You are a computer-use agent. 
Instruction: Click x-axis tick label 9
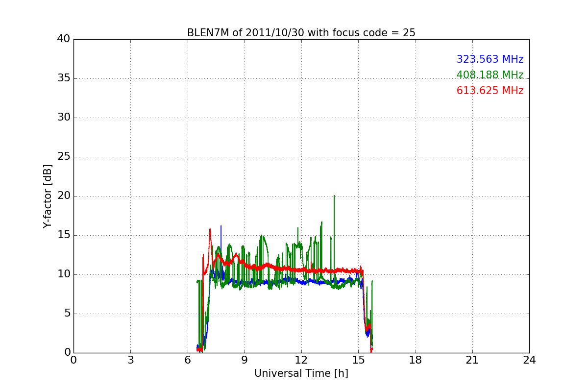245,360
